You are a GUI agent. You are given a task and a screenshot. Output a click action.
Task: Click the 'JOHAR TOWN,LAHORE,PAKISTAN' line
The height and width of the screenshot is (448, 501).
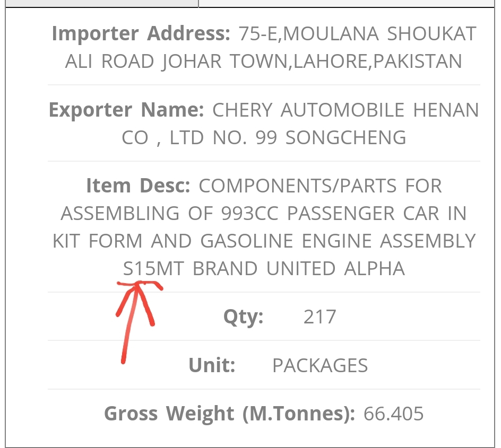coord(312,62)
